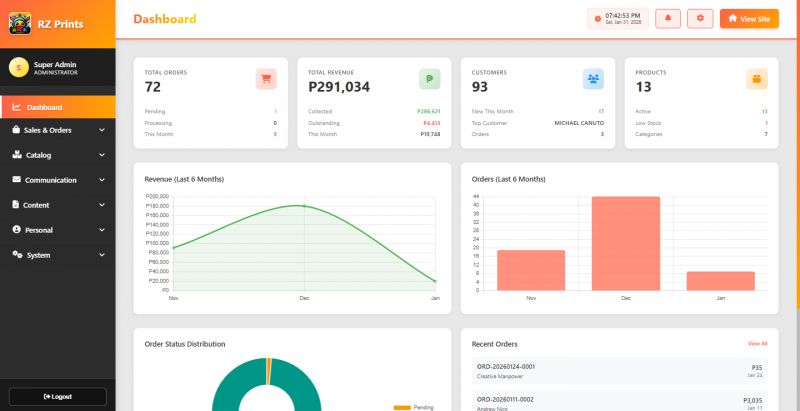Expand the Sales & Orders menu
The height and width of the screenshot is (411, 800).
(x=57, y=130)
